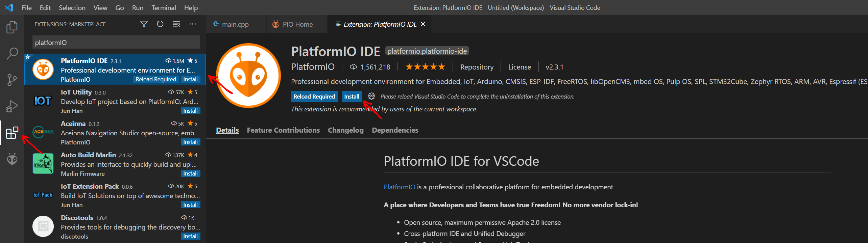Open Run and Debug view
The height and width of the screenshot is (243, 868).
(x=12, y=106)
